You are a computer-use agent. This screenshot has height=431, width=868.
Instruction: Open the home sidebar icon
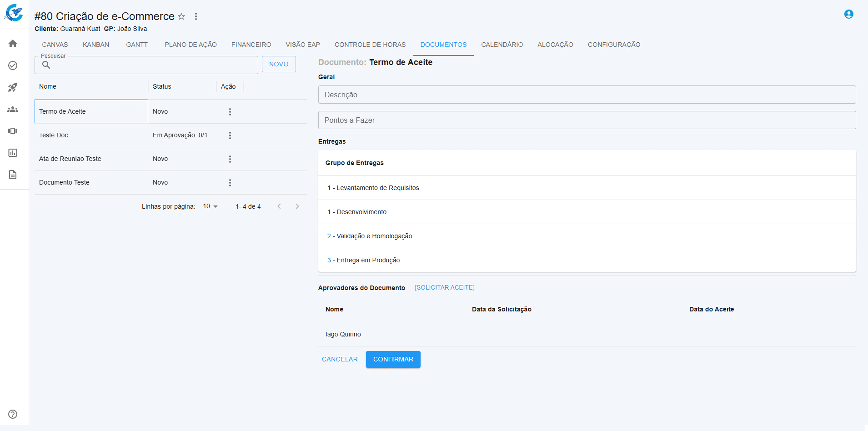pyautogui.click(x=13, y=44)
